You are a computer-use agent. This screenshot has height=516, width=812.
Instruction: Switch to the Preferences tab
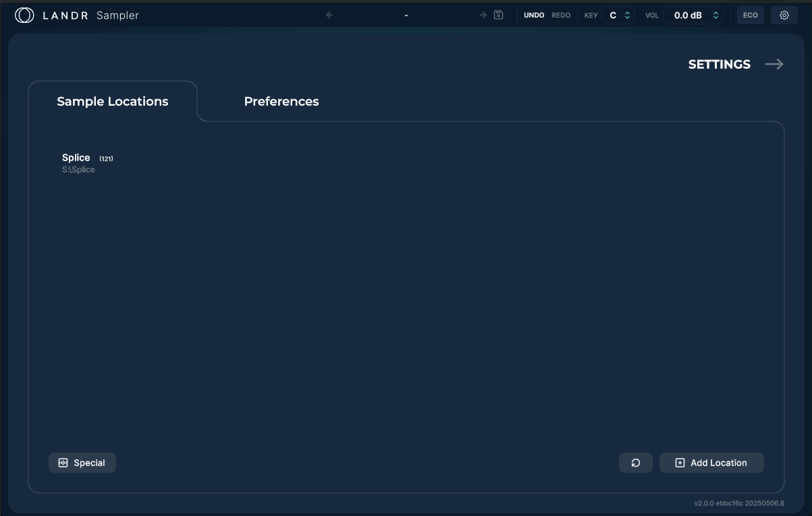tap(281, 101)
